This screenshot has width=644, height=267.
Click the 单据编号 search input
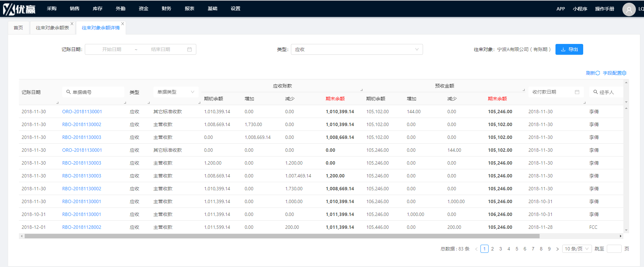(x=93, y=92)
